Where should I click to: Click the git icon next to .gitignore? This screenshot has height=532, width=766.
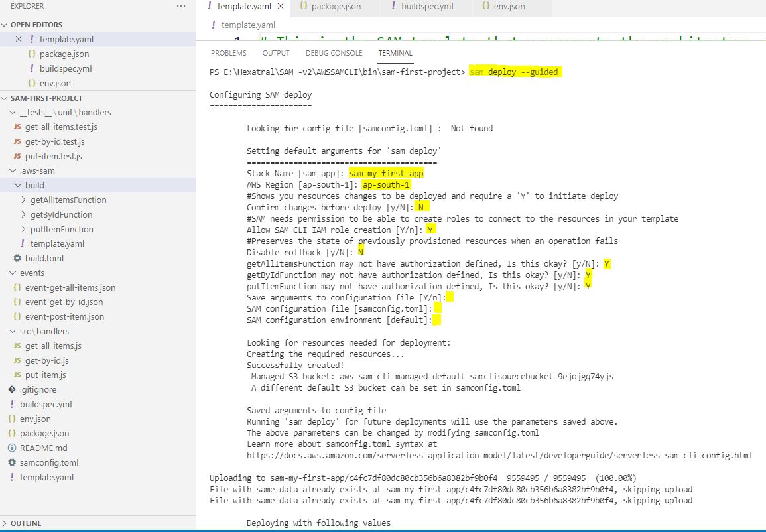(x=12, y=389)
